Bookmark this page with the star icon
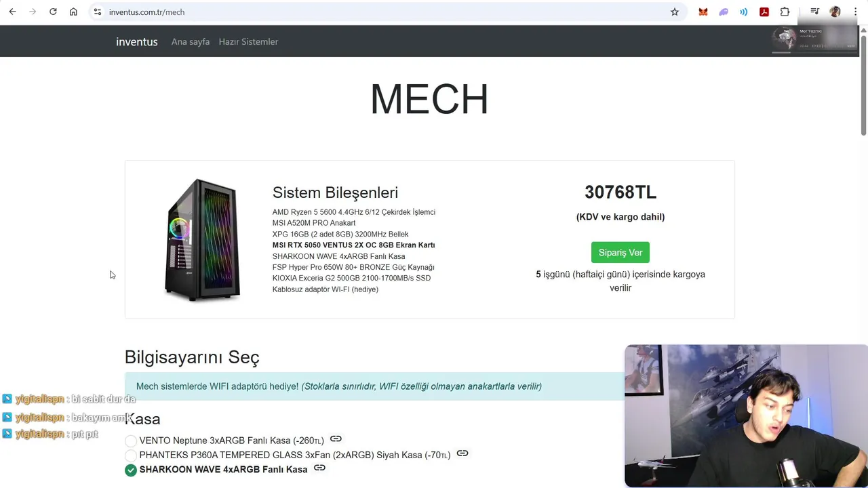The width and height of the screenshot is (868, 488). pyautogui.click(x=674, y=12)
